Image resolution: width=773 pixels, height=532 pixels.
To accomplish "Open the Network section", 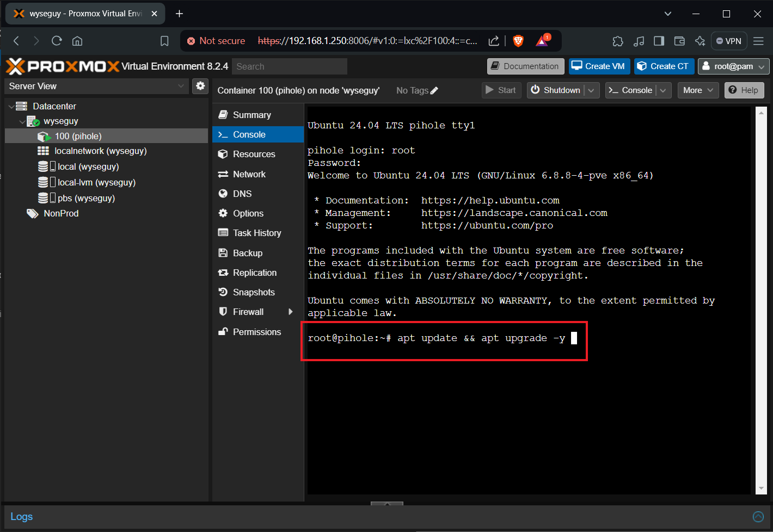I will point(258,174).
